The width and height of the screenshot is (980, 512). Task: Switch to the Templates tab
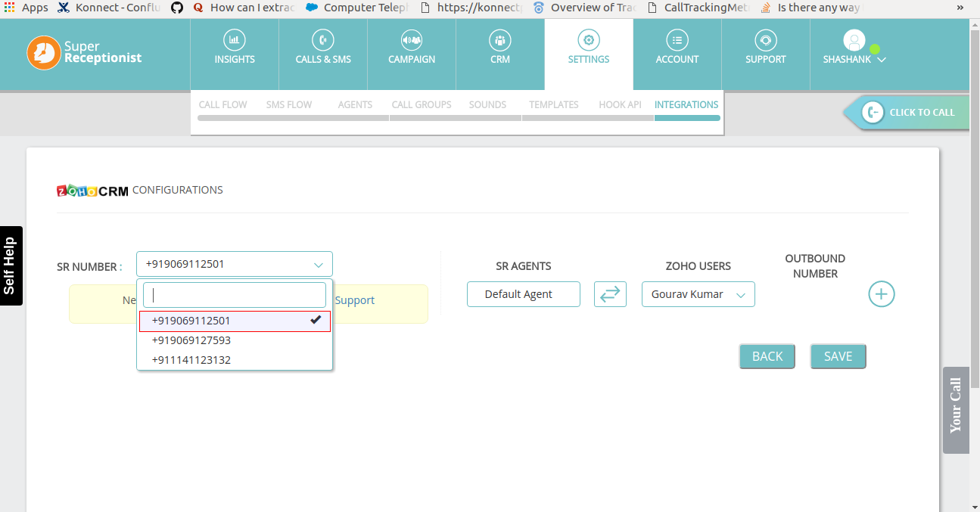click(x=554, y=104)
